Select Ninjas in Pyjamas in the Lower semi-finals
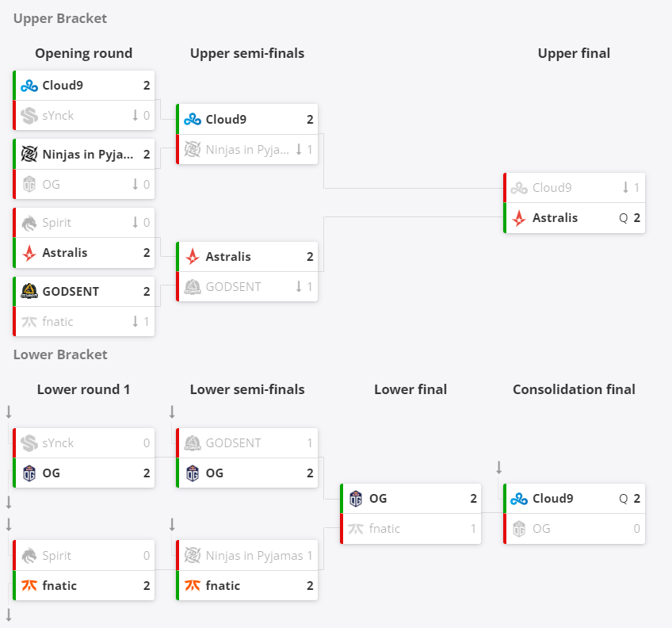The width and height of the screenshot is (672, 628). (247, 556)
